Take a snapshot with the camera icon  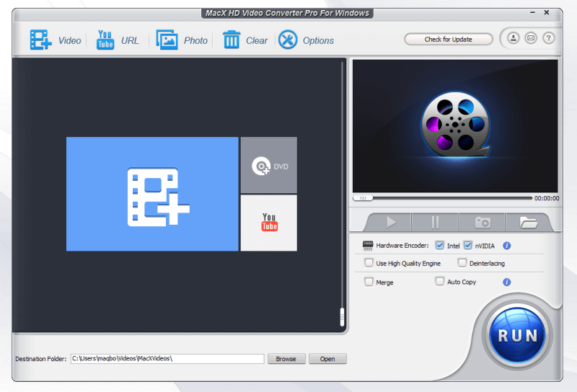coord(483,223)
